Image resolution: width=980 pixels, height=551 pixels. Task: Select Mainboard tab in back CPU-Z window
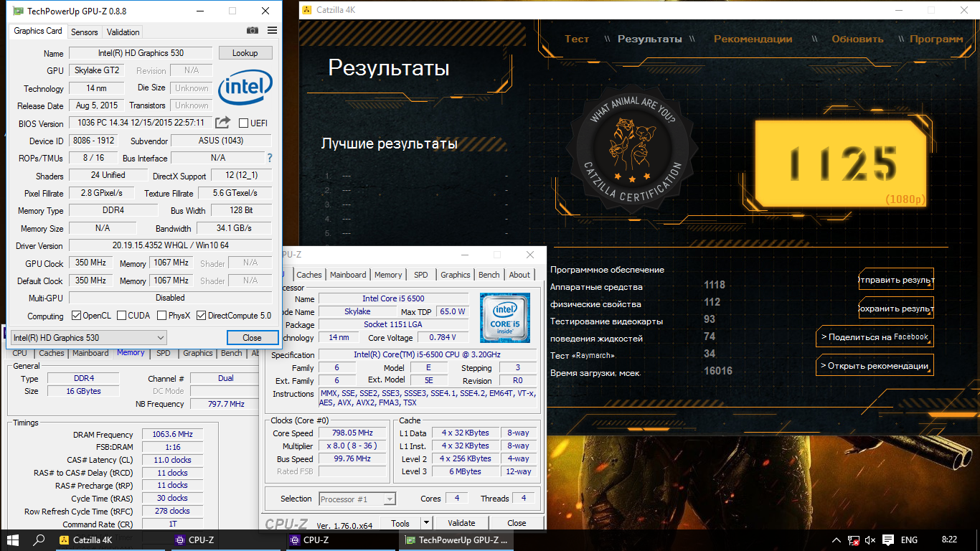click(90, 353)
